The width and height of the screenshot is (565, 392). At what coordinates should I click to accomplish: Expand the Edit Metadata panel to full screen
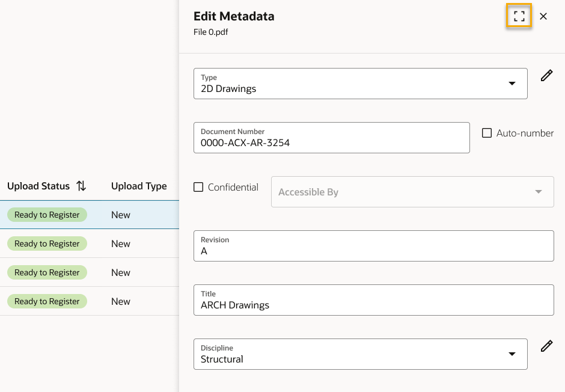pos(519,16)
